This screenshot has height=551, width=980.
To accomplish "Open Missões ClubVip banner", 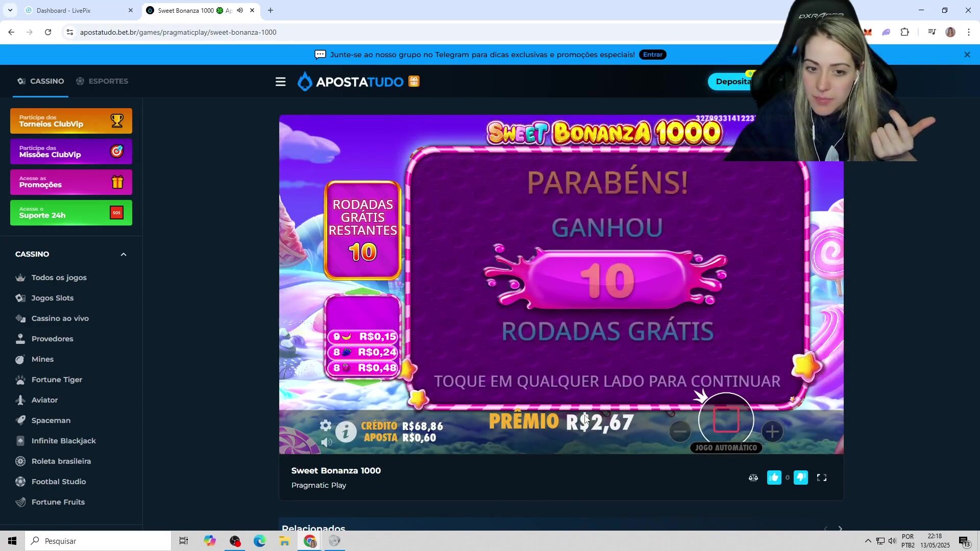I will [71, 152].
